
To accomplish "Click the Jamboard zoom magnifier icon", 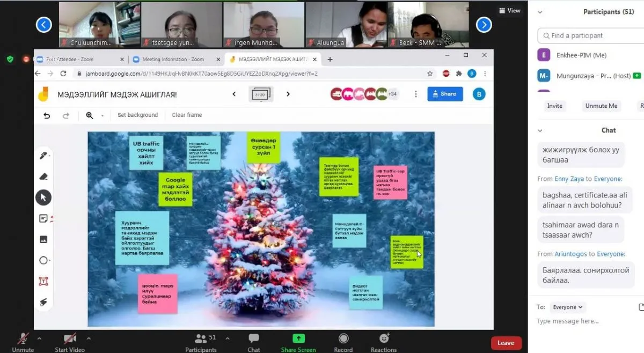I will [x=89, y=115].
